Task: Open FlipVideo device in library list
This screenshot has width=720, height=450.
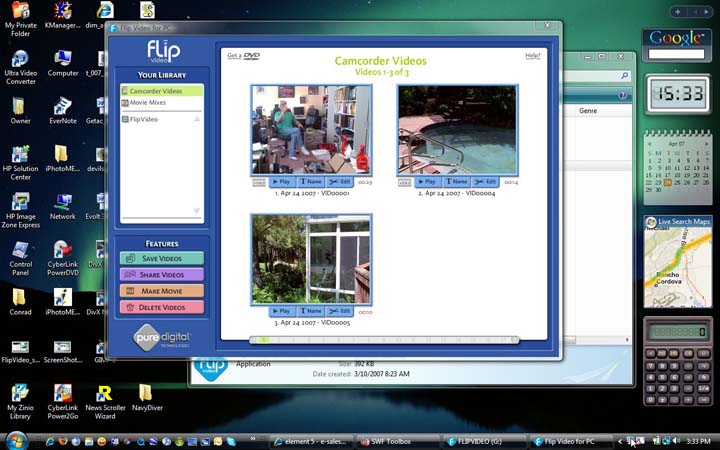Action: pos(145,119)
